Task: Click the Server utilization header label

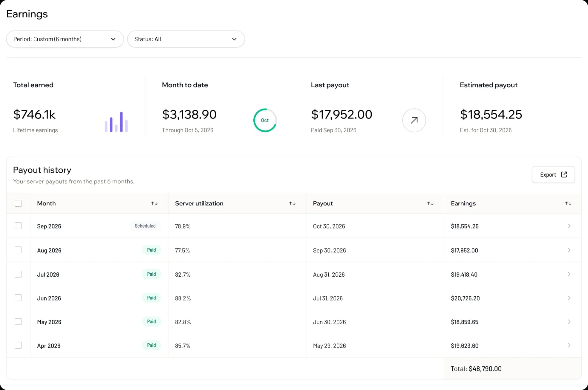Action: tap(199, 203)
